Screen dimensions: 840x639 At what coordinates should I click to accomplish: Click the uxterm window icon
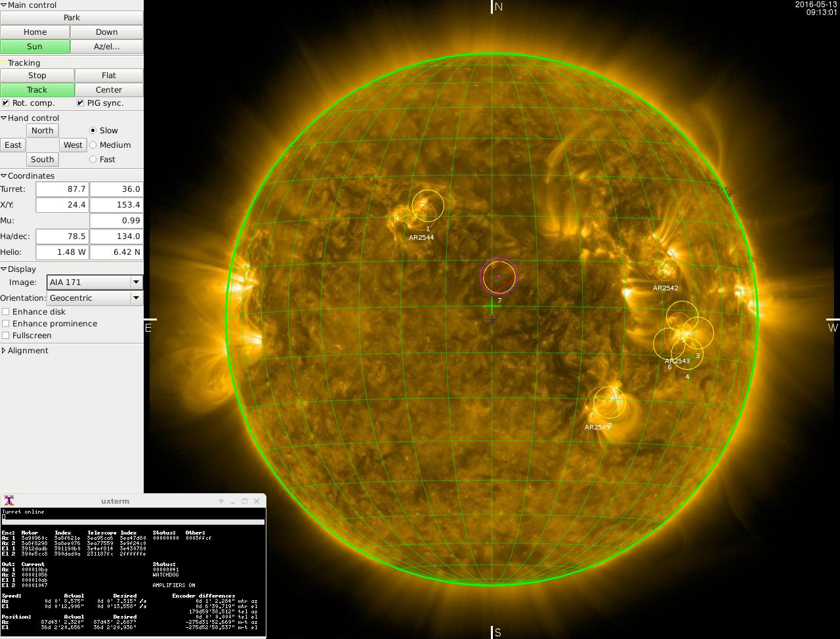click(9, 501)
